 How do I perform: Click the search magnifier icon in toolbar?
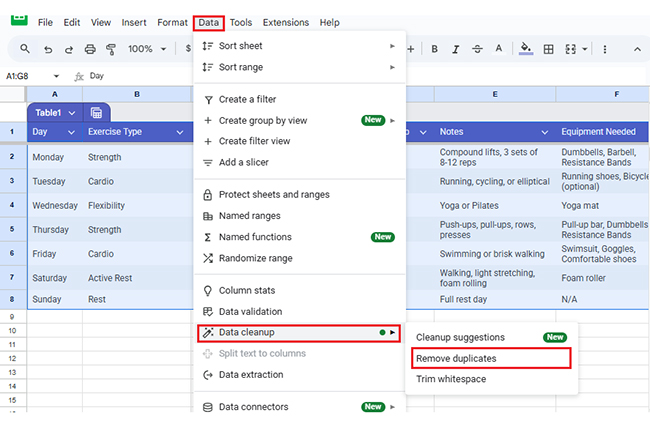tap(25, 49)
